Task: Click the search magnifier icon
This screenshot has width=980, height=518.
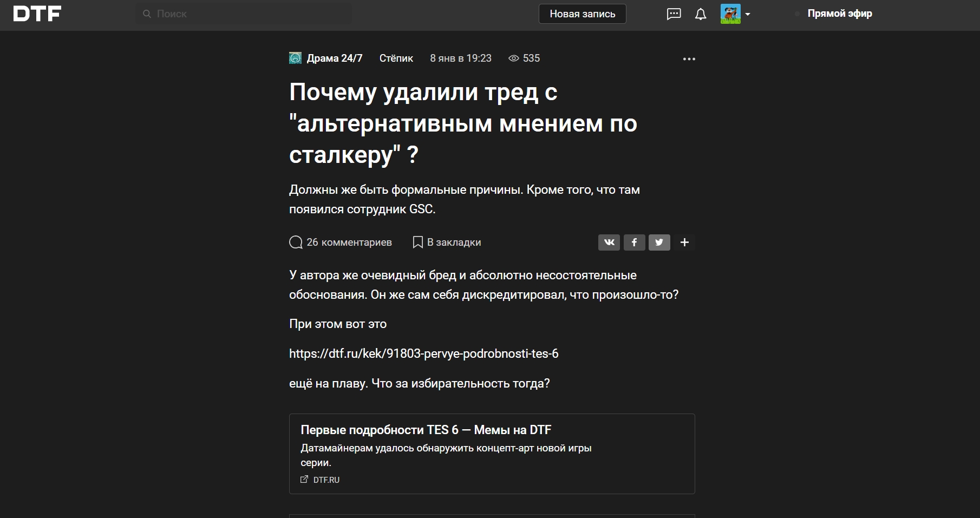Action: 147,14
